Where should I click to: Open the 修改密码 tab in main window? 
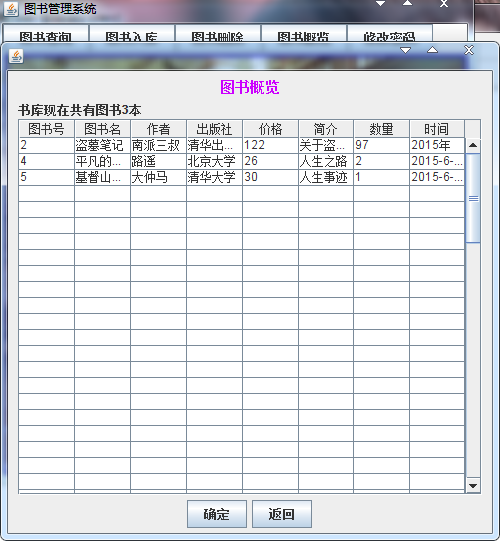point(390,34)
